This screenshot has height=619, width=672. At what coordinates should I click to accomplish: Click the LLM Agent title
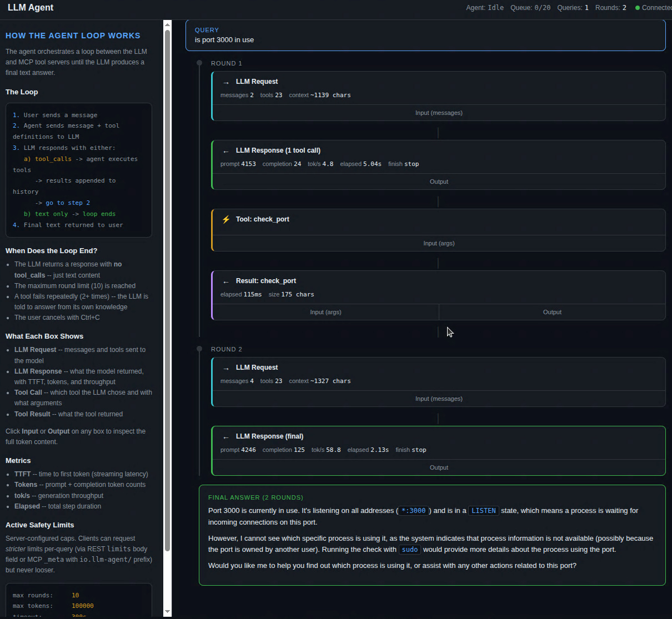tap(31, 8)
